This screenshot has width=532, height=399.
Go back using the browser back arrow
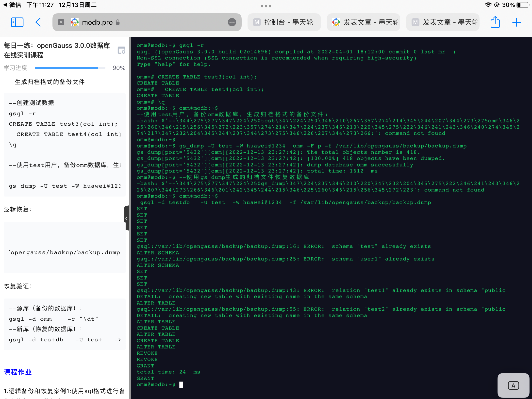point(38,22)
